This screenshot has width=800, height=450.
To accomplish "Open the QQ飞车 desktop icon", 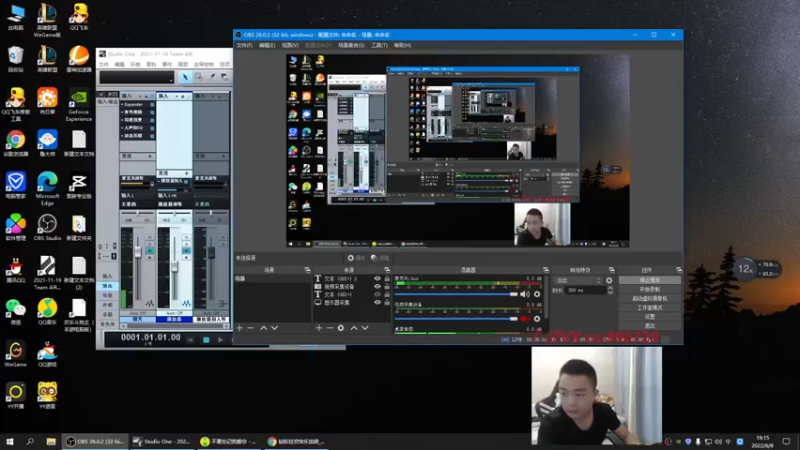I will [x=79, y=17].
